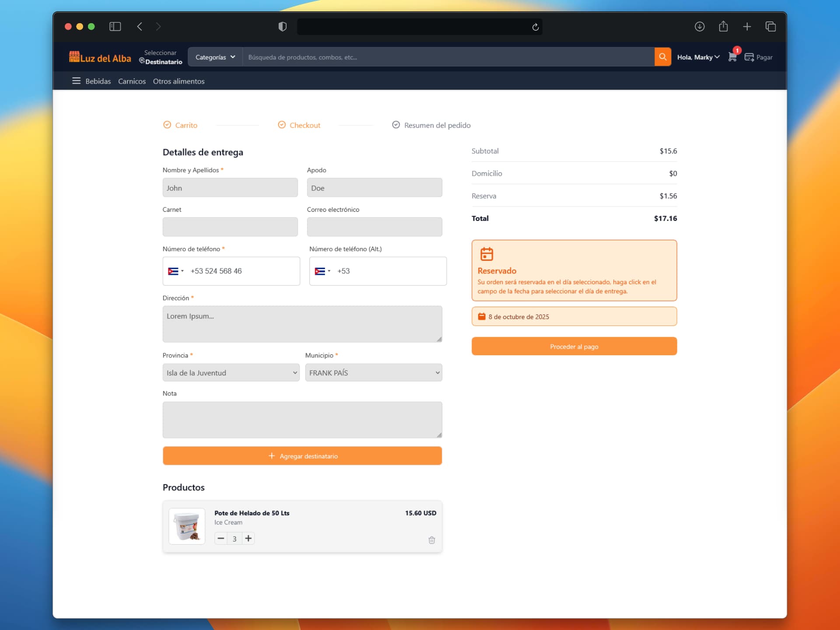Increase product quantity with plus button
The width and height of the screenshot is (840, 630).
248,538
